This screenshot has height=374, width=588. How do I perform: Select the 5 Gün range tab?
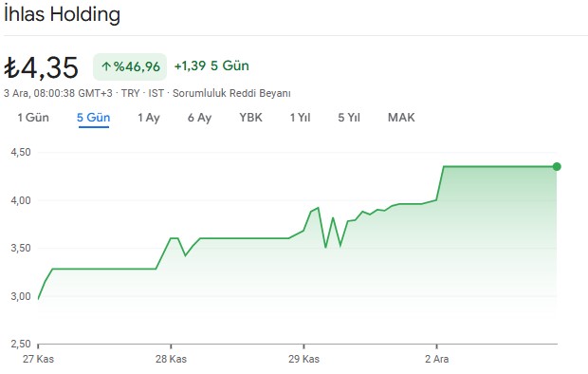pyautogui.click(x=93, y=118)
